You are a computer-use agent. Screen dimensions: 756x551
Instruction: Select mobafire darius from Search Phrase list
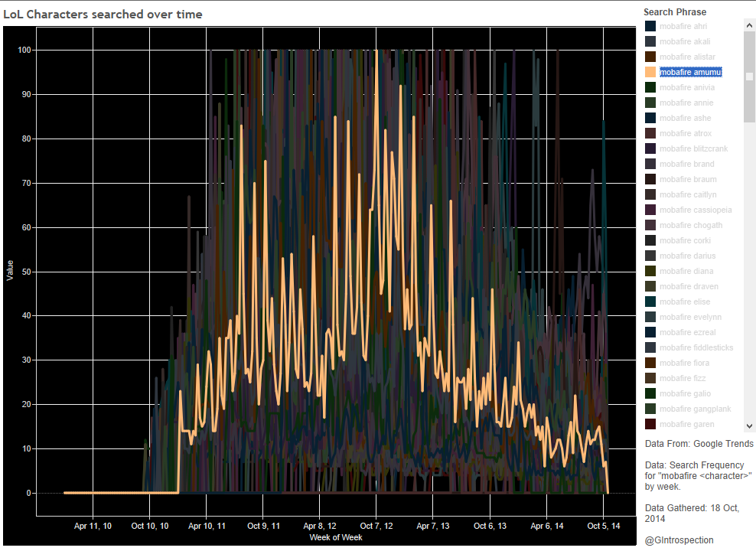click(x=686, y=256)
